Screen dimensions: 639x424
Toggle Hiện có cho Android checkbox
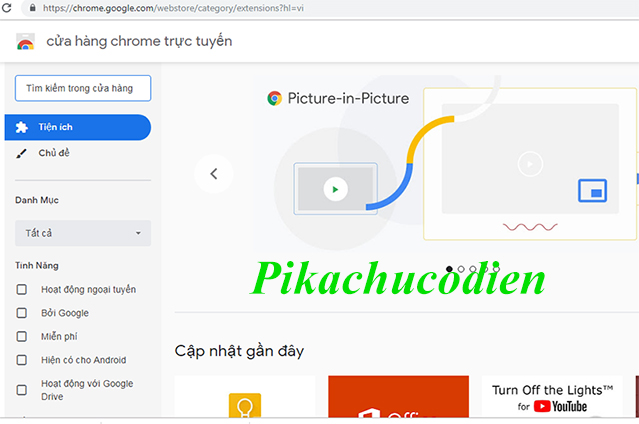coord(22,360)
